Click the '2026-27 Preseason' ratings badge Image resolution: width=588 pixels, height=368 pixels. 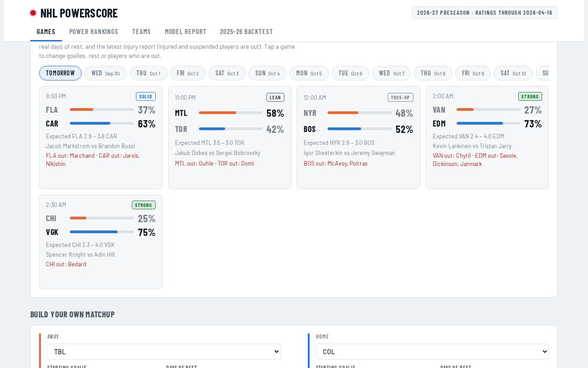click(x=485, y=13)
